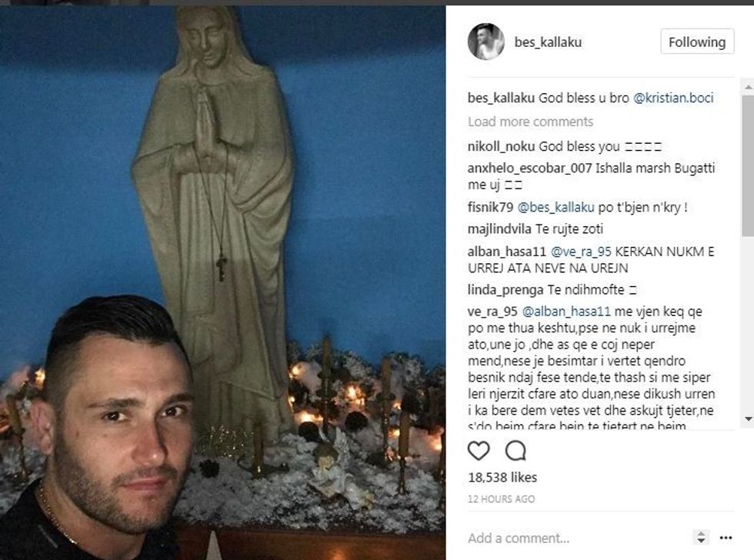Open the 12 HOURS AGO timestamp
Screen dimensions: 754x560
pos(501,499)
